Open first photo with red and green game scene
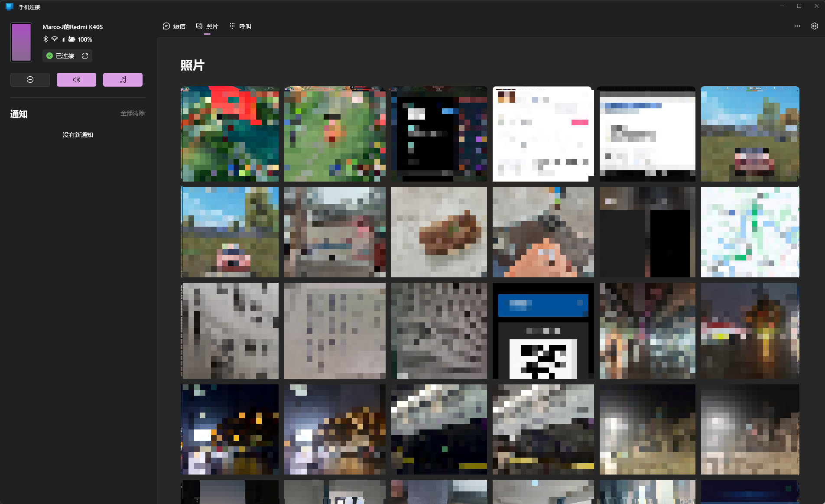 (x=230, y=134)
